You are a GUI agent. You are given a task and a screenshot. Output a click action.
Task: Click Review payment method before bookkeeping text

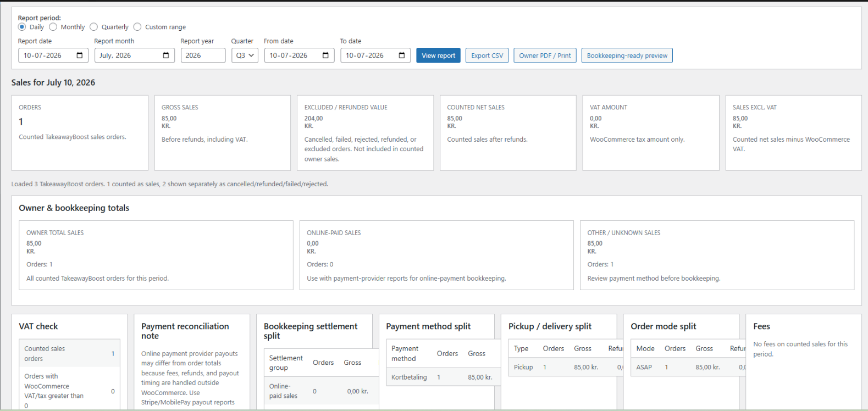pyautogui.click(x=654, y=279)
